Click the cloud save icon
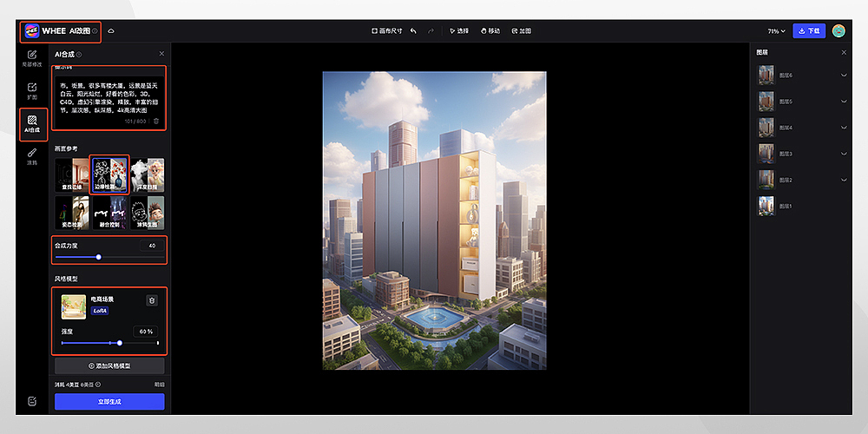Screen dimensions: 868x434 [111, 31]
